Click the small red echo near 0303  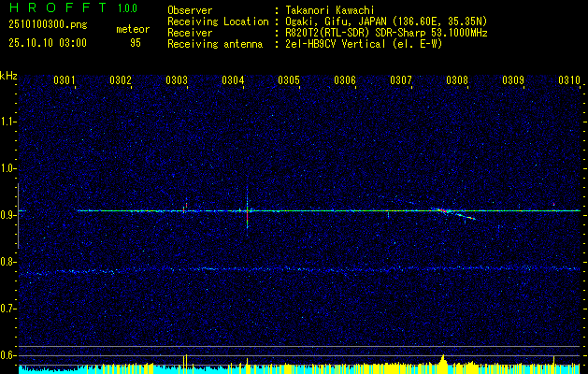click(186, 206)
